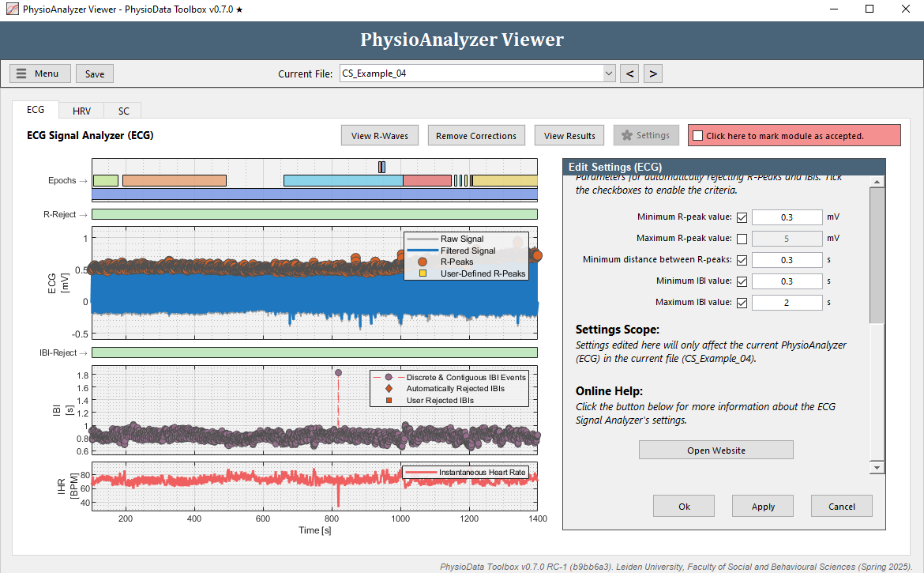Select the orange epoch block
Screen dimensions: 924x573
(175, 180)
